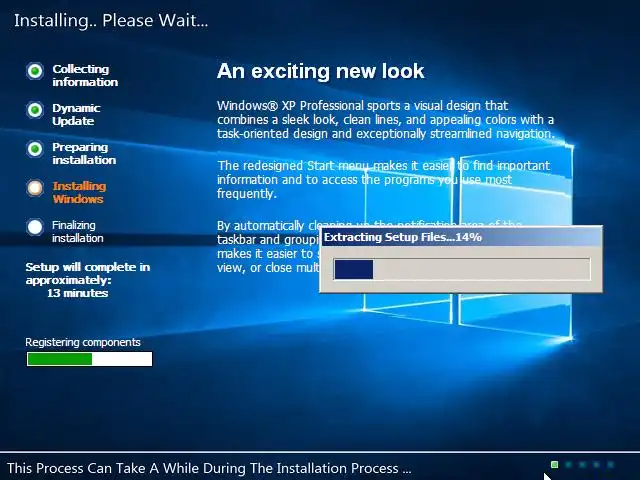Click 'Setup will complete in approximately:' text
Viewport: 640px width, 480px height.
click(x=88, y=273)
